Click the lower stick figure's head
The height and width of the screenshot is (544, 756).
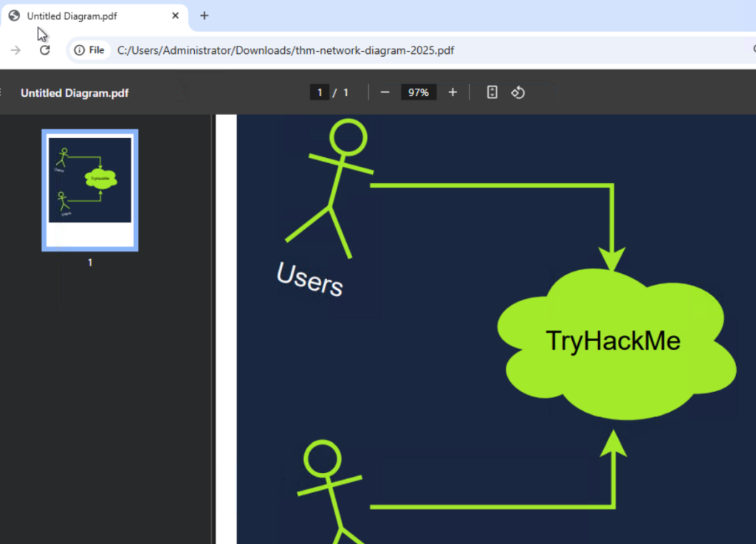[x=322, y=458]
